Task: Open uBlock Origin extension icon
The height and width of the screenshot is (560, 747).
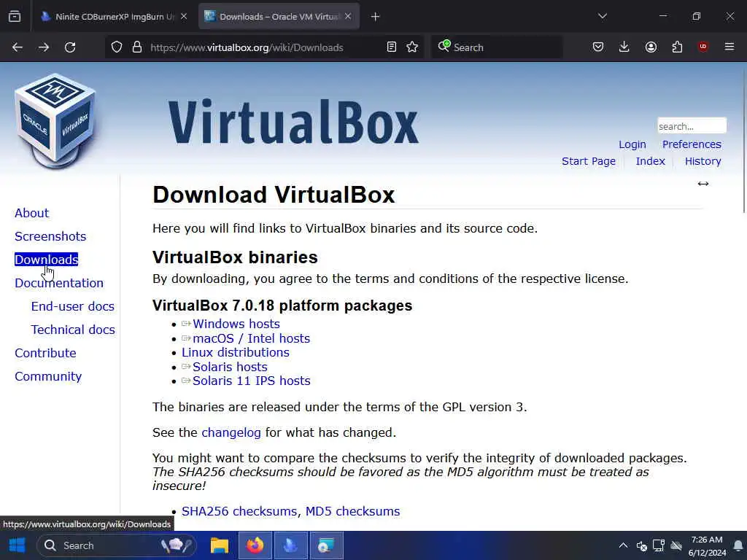Action: (x=703, y=47)
